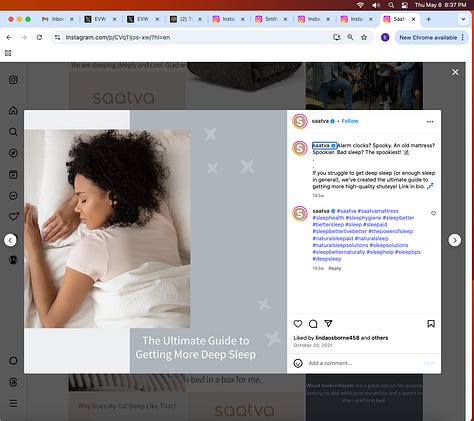
Task: Open Messenger icon in sidebar
Action: click(13, 196)
